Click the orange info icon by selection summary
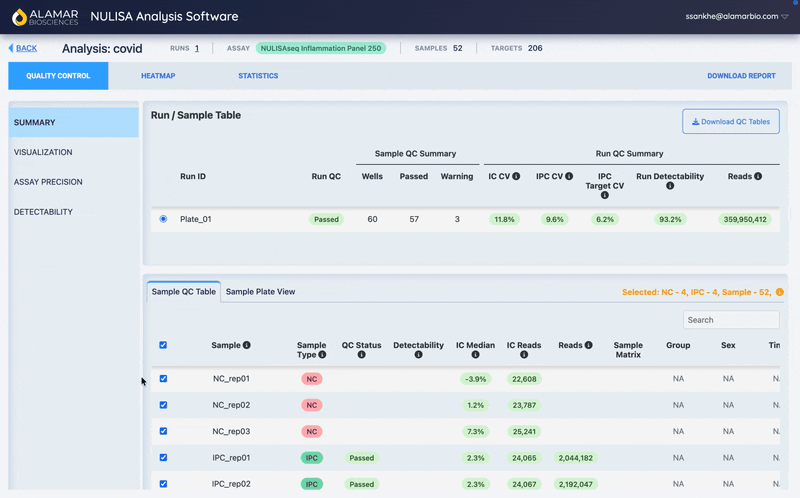Viewport: 800px width, 498px height. pos(779,292)
